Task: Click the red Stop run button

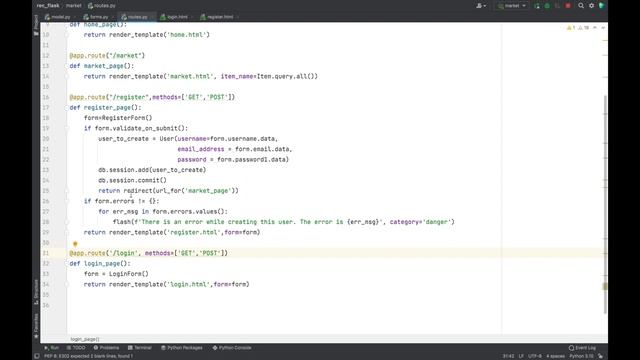Action: click(568, 6)
